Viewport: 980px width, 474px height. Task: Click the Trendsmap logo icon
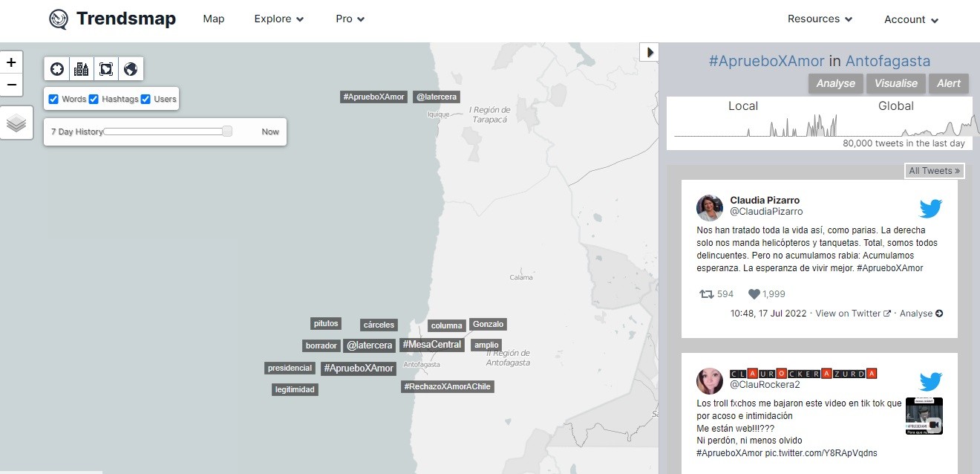point(59,19)
